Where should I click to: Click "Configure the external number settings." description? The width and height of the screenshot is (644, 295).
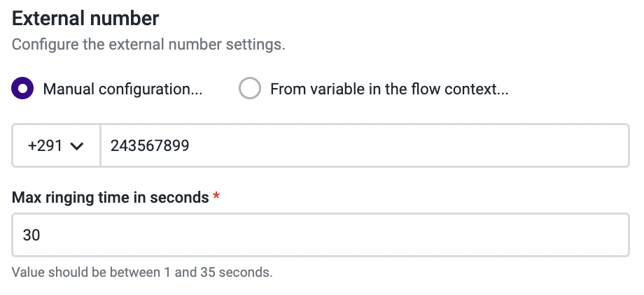[x=148, y=45]
